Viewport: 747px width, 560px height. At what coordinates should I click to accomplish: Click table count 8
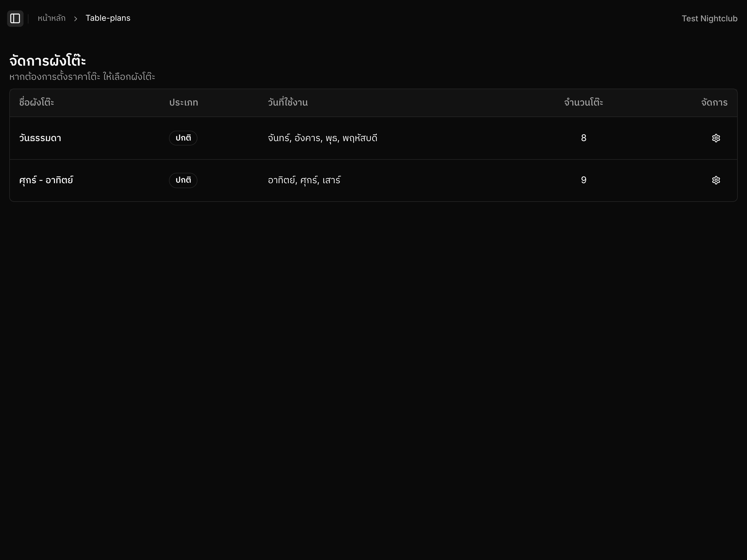pos(583,138)
